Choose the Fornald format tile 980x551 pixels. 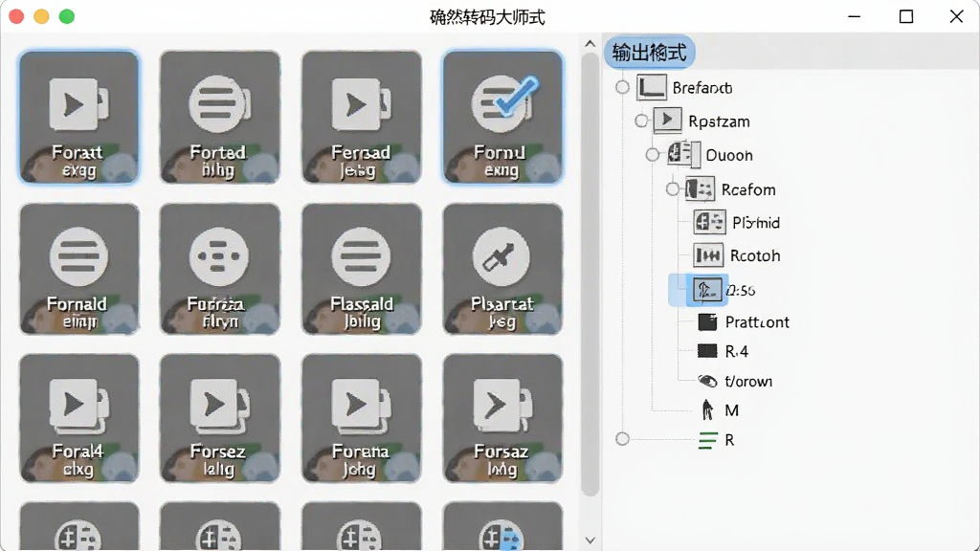pyautogui.click(x=78, y=269)
